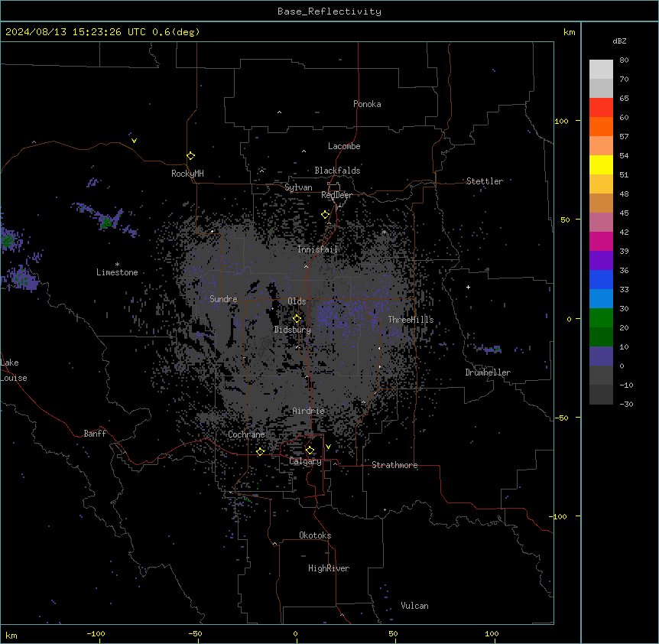Select the yellow V marker north of RockyMH
This screenshot has width=659, height=644.
coord(134,141)
